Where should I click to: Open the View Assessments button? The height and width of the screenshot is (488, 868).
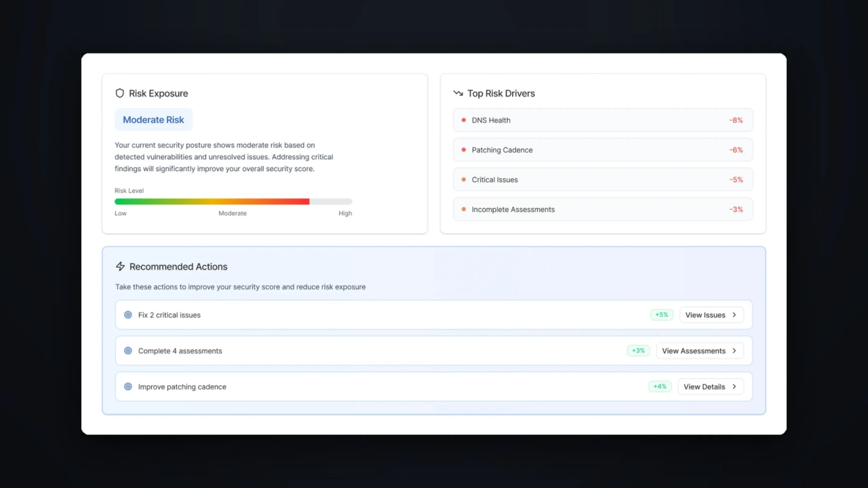tap(700, 350)
